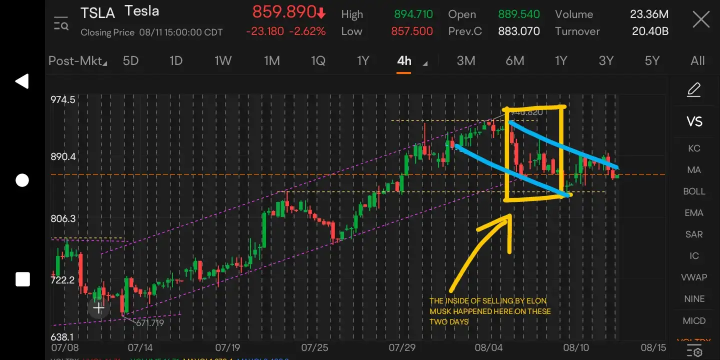Tap the Android back triangle button
Viewport: 720px width, 360px height.
click(x=22, y=81)
